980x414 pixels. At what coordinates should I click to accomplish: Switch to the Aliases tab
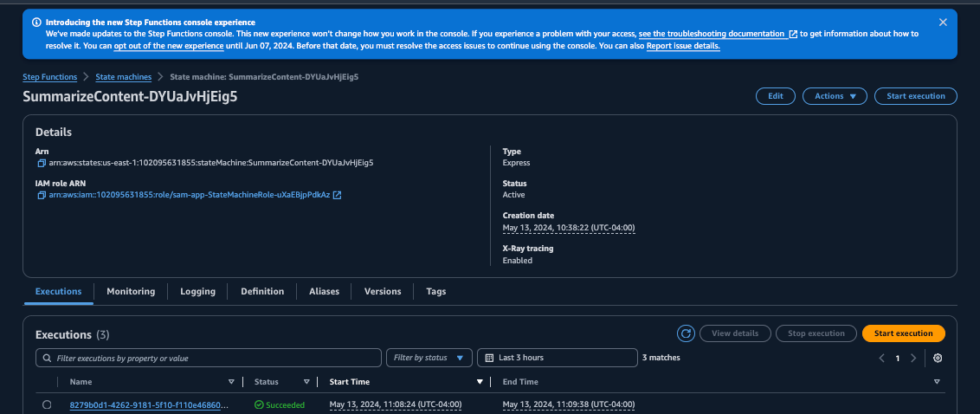[x=324, y=291]
